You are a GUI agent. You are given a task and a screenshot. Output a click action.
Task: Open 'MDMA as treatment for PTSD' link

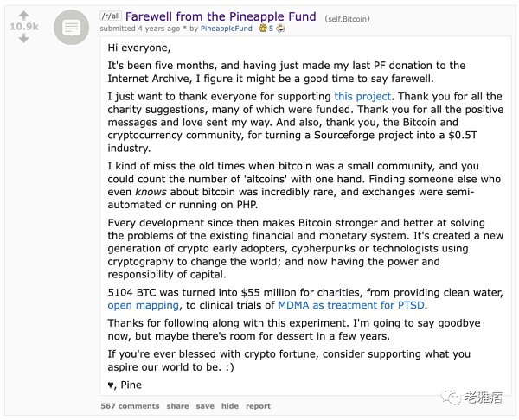(x=352, y=305)
